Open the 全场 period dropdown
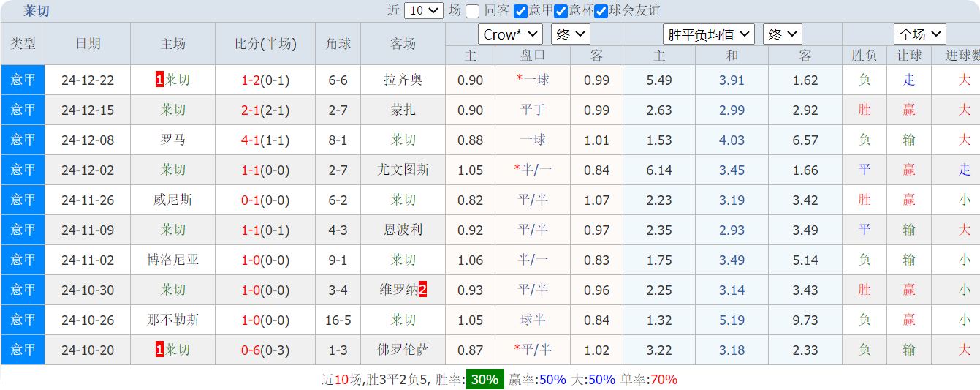 [919, 34]
